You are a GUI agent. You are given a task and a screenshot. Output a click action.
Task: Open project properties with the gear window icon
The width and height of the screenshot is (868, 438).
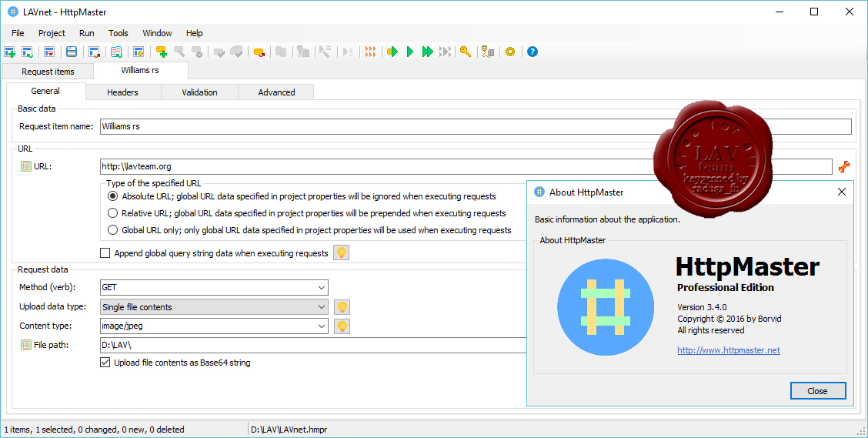click(139, 52)
